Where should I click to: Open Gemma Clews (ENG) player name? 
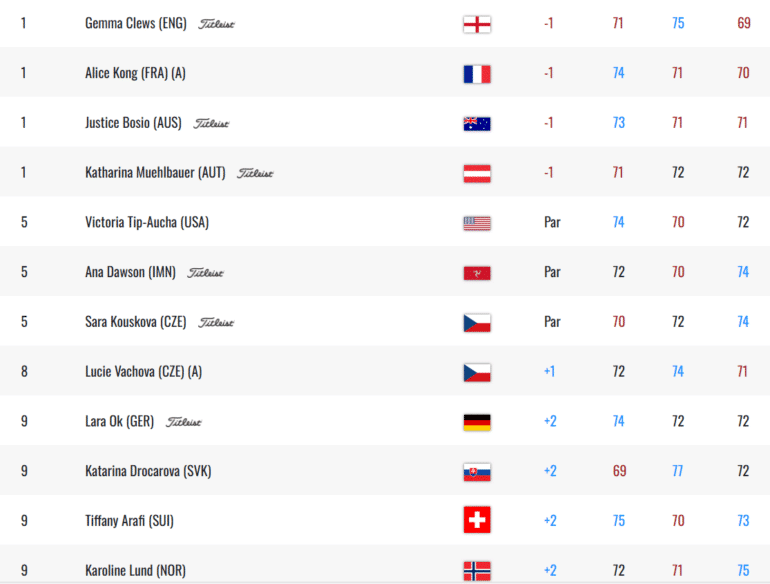[x=136, y=24]
